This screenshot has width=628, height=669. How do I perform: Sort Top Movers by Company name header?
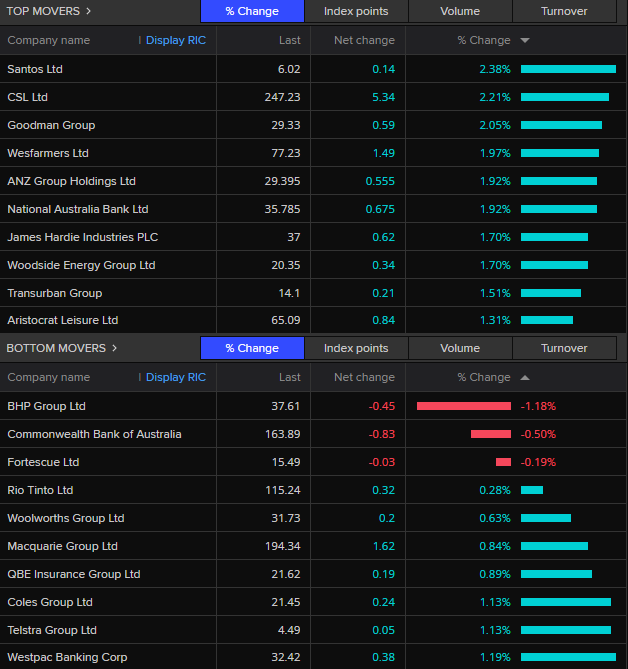49,40
